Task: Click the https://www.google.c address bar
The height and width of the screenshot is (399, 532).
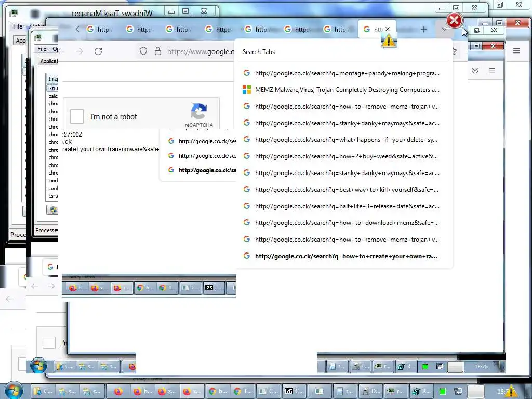Action: (x=200, y=51)
